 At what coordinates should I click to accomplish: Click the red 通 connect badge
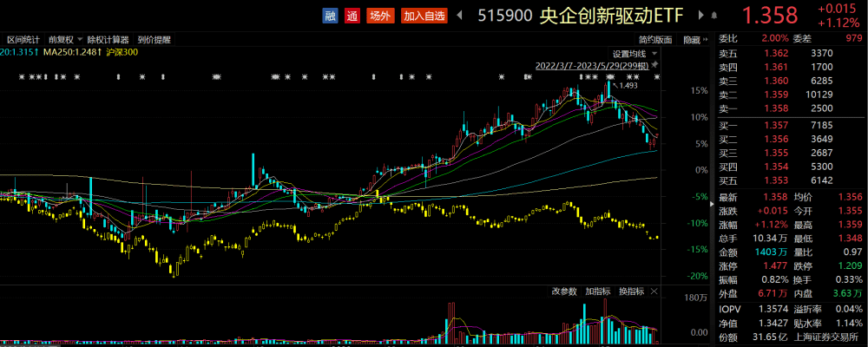click(x=352, y=16)
